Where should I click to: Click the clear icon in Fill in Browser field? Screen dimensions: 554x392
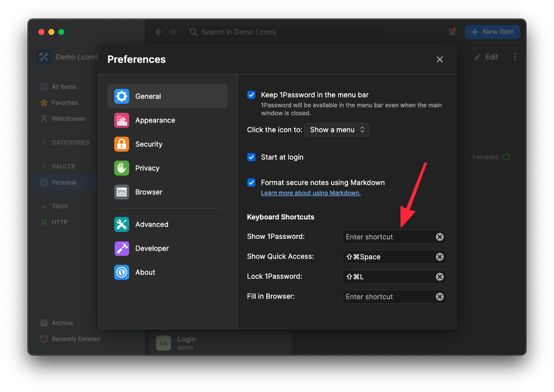click(x=439, y=297)
